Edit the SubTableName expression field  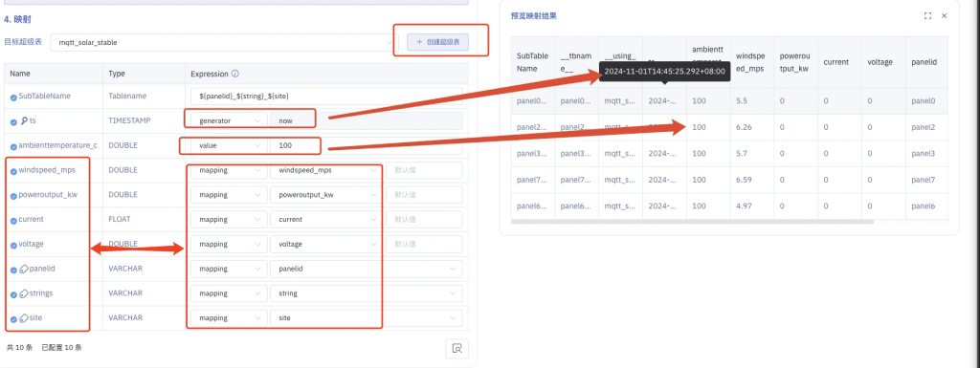[x=327, y=96]
